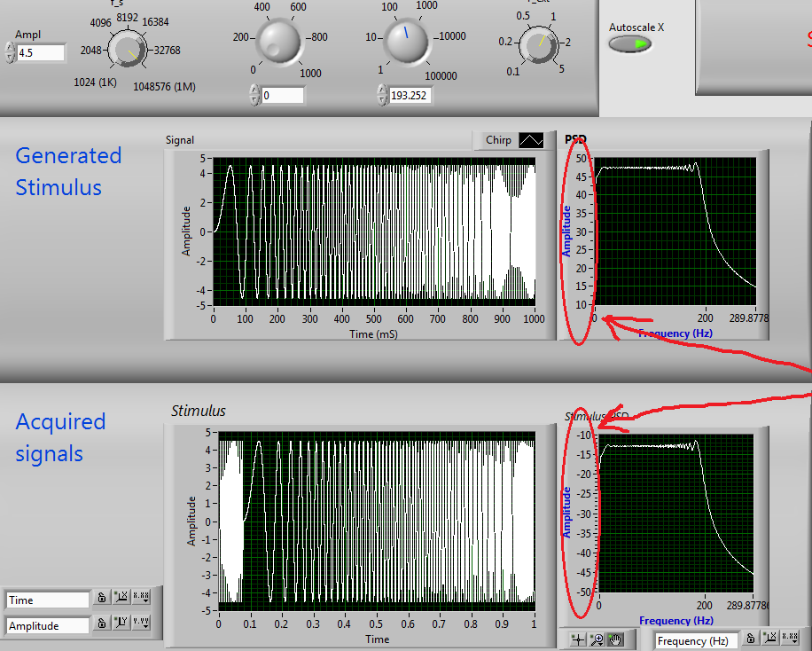812x651 pixels.
Task: Click the 0 to 1000 knob dial
Action: pyautogui.click(x=279, y=42)
